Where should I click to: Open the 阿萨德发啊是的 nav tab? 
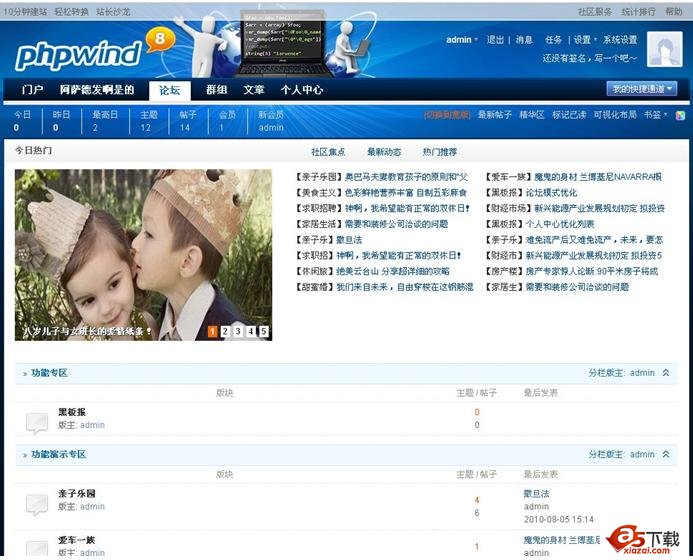[x=97, y=90]
